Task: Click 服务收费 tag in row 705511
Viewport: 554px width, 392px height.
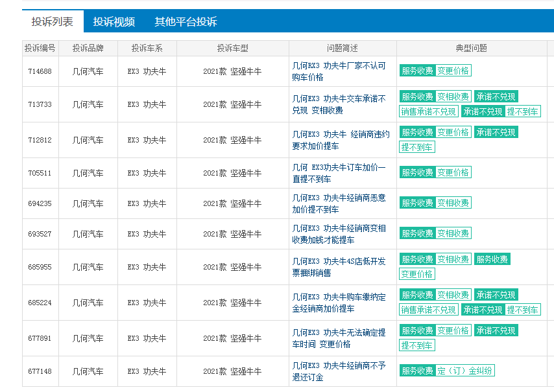Action: (x=418, y=172)
